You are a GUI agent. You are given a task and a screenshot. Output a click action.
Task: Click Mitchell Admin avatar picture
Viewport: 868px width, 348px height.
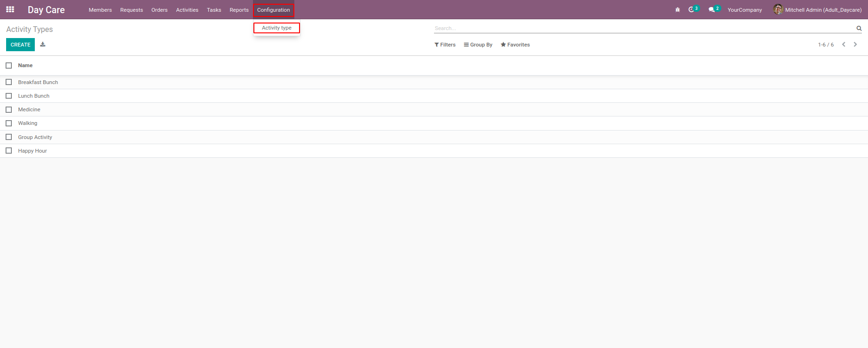pyautogui.click(x=778, y=9)
